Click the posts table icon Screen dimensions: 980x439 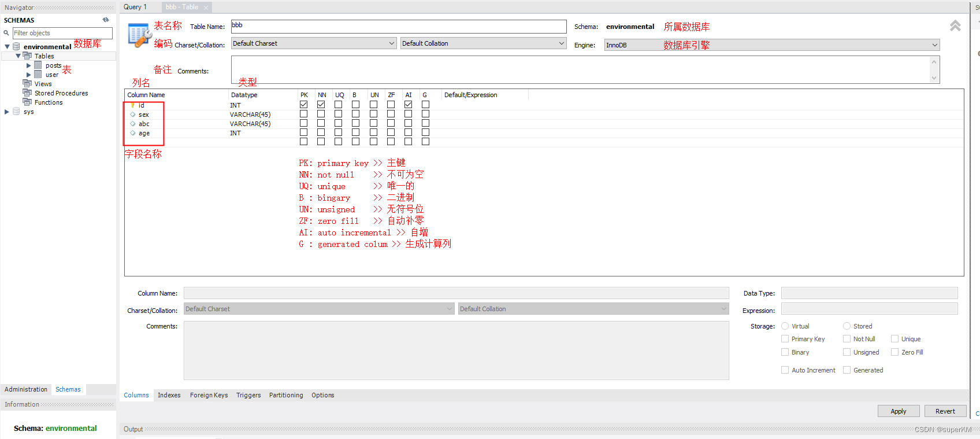click(38, 65)
